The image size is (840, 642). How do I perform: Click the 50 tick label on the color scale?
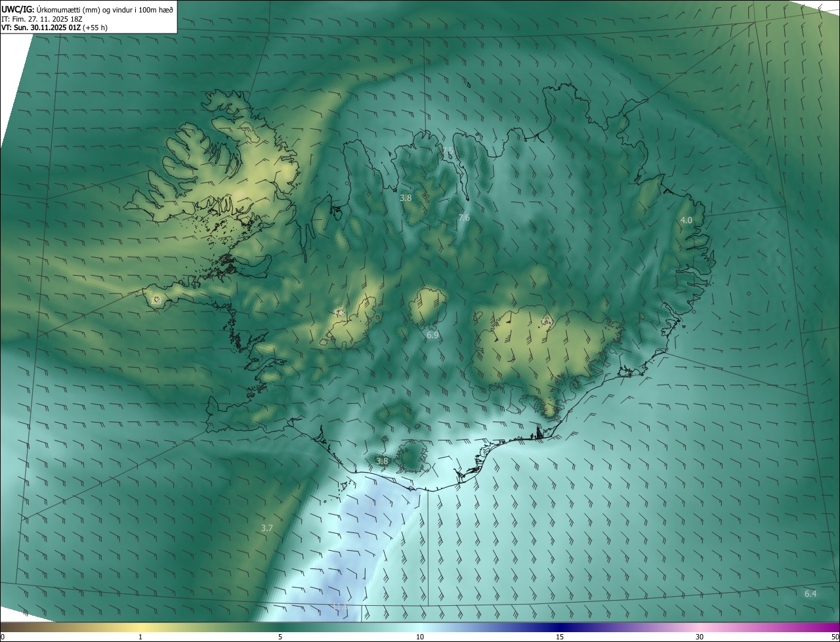point(835,637)
